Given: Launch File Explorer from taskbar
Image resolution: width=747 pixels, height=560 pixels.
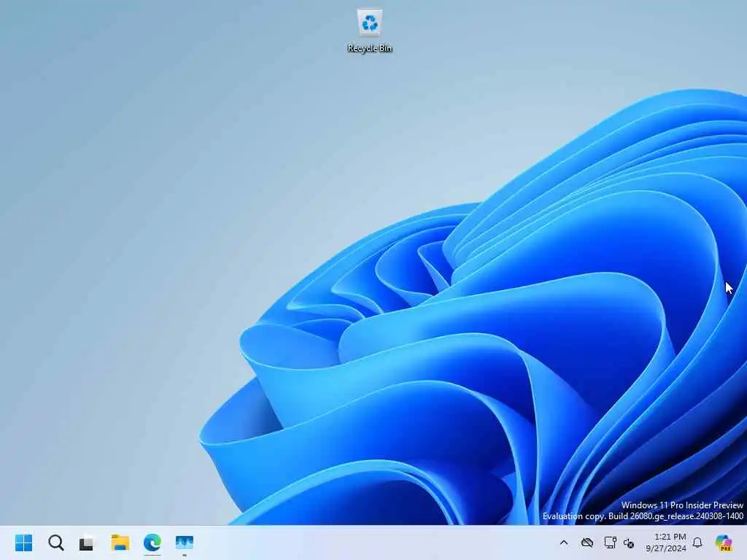Looking at the screenshot, I should tap(120, 542).
